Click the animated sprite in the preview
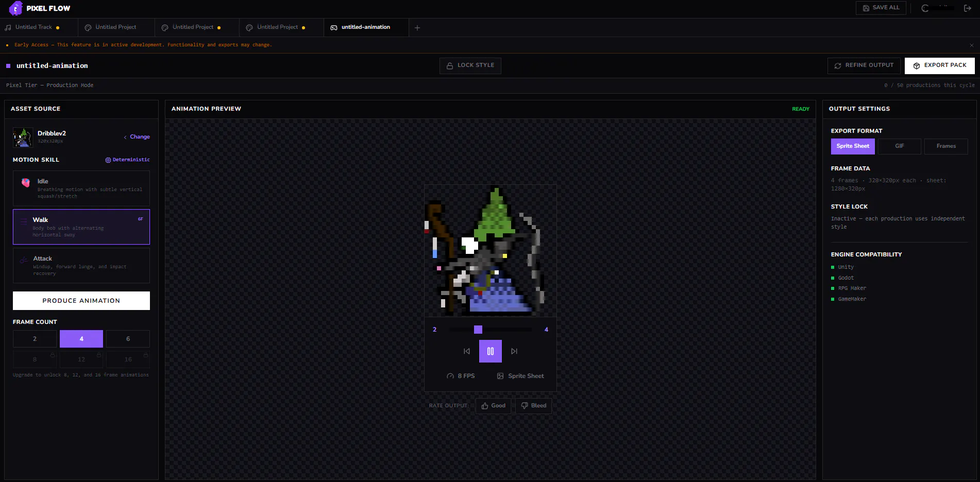Screen dimensions: 980x482 [491, 251]
